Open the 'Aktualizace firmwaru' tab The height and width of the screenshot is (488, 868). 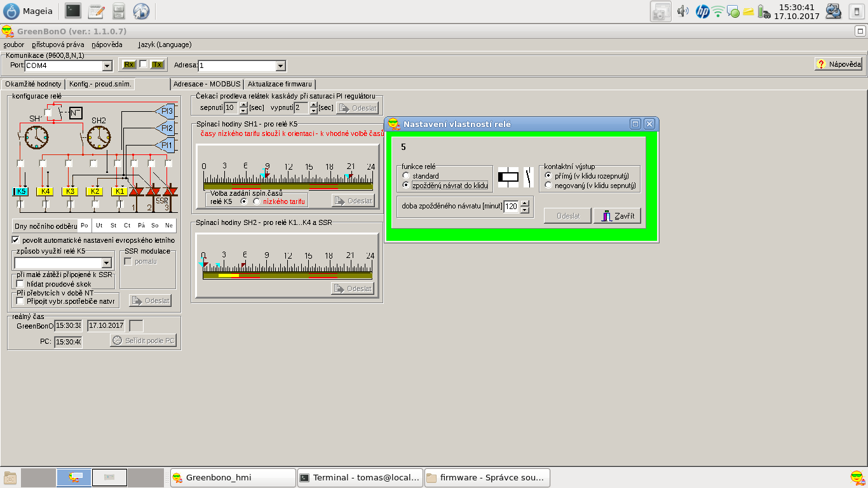280,84
